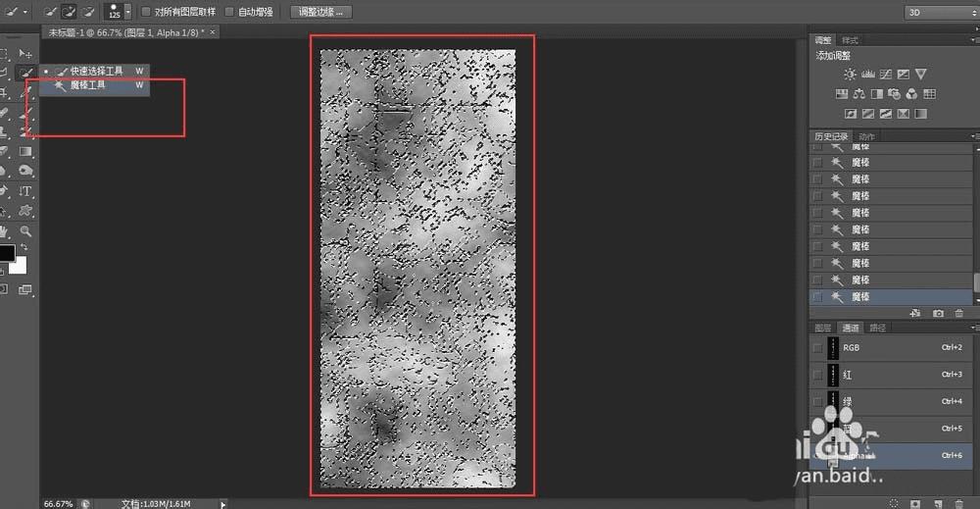Click the New selection brush mode icon
Image resolution: width=980 pixels, height=509 pixels.
pos(50,11)
